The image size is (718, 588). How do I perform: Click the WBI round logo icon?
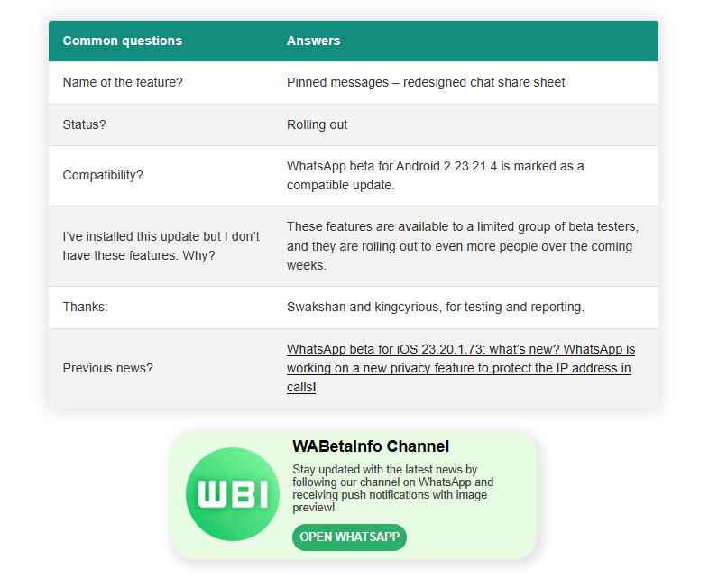[233, 493]
